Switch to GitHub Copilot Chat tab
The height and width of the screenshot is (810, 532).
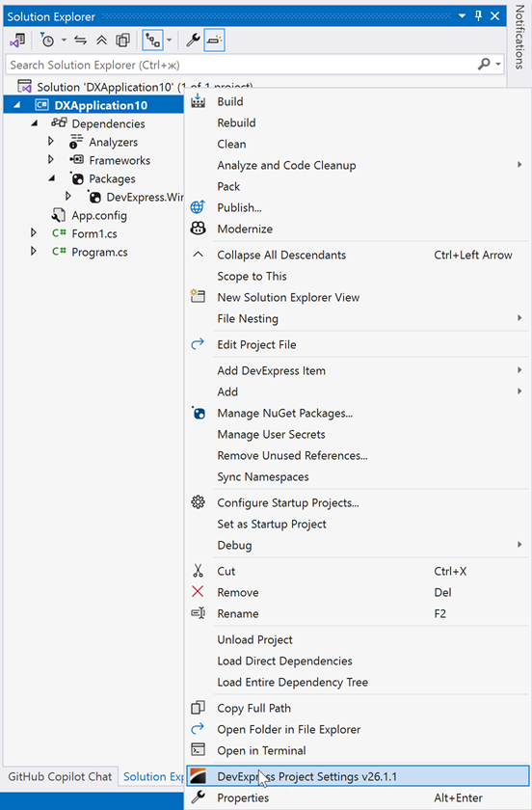click(x=60, y=776)
